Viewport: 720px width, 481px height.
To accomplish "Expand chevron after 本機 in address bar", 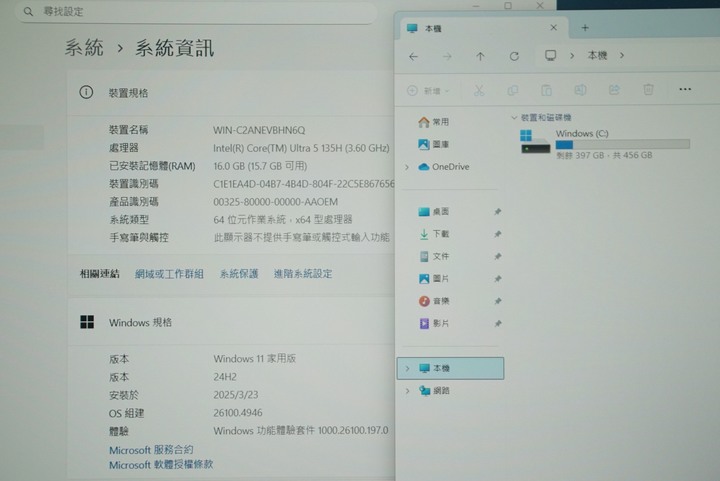I will [622, 56].
